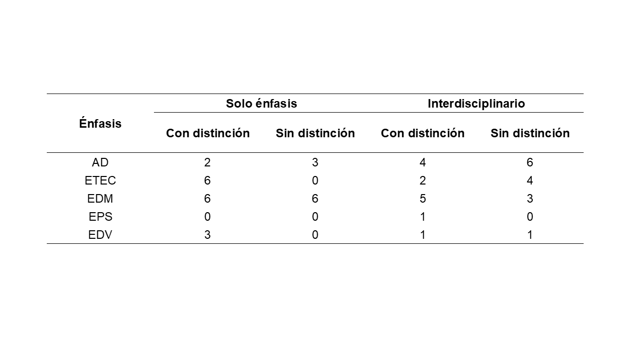Screen dimensions: 644x362
Task: Select the EDV row label
Action: (100, 235)
